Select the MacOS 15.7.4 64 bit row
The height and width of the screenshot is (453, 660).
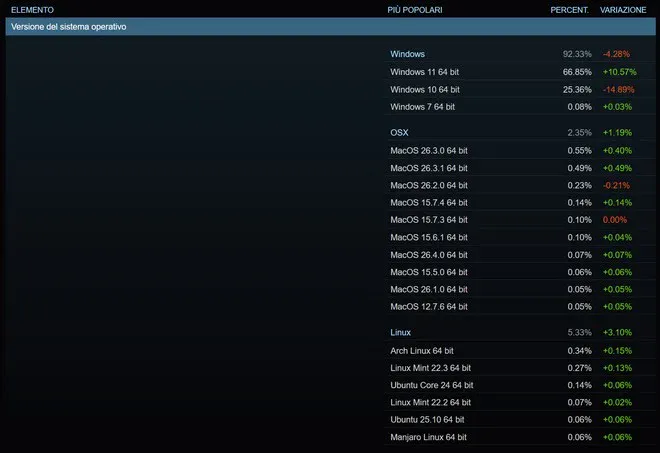tap(519, 203)
